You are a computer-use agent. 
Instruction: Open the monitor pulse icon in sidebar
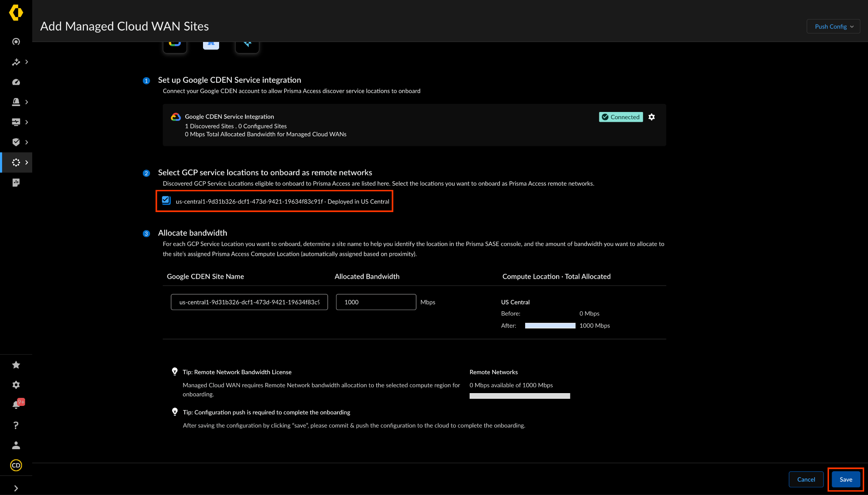click(16, 122)
